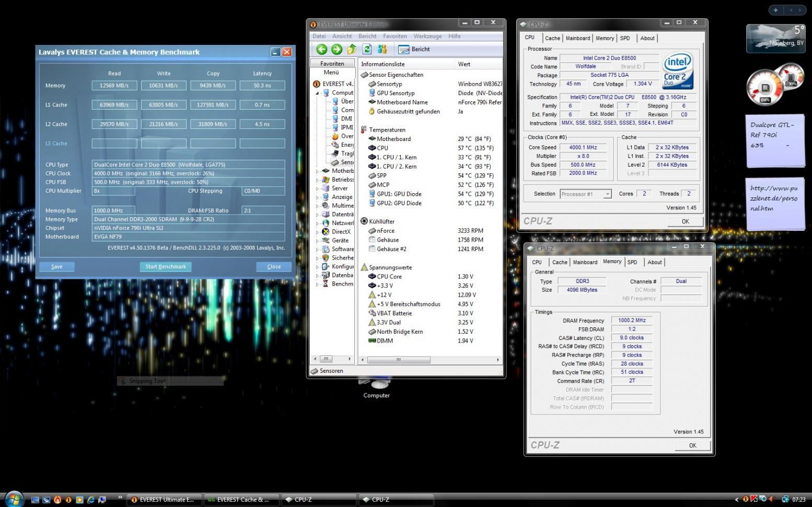Select the DirectX icon in EVEREST tree
The height and width of the screenshot is (507, 812).
click(x=326, y=231)
